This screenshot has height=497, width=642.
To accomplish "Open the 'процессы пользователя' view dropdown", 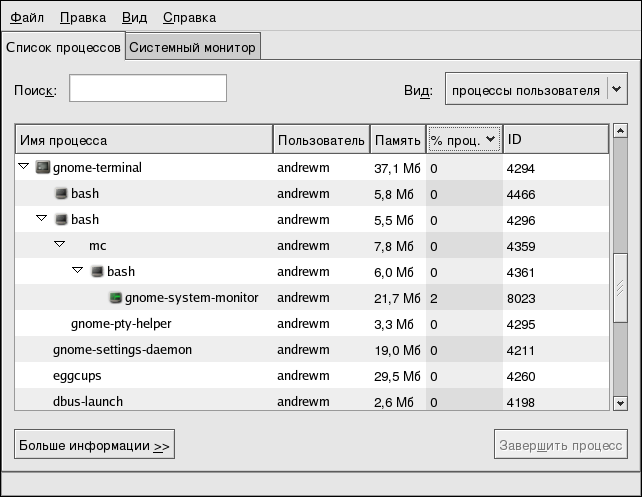I will 535,90.
